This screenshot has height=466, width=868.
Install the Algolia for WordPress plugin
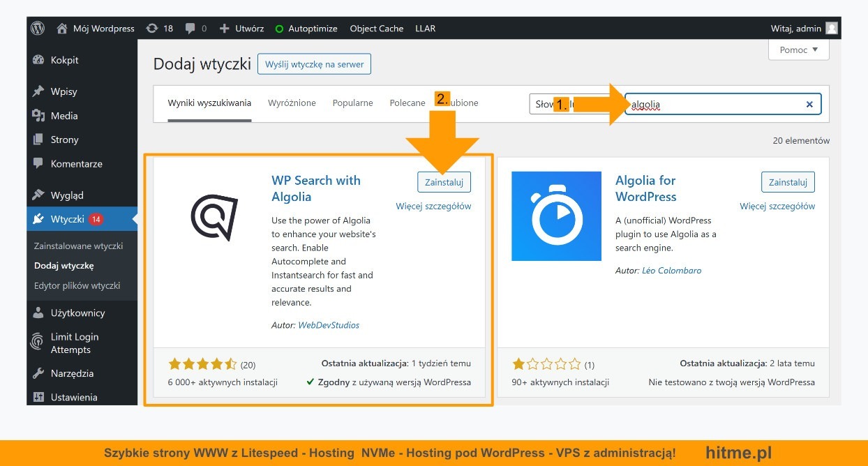pyautogui.click(x=788, y=182)
